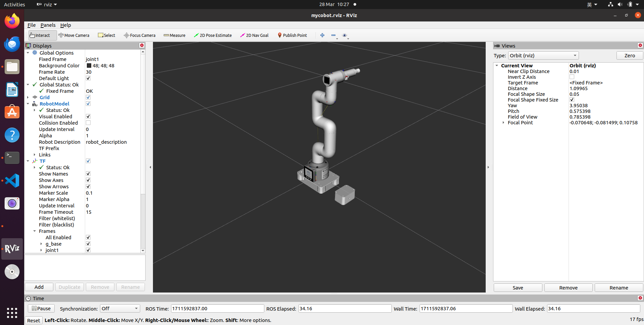Open Thunderbird from the dock

[x=12, y=44]
